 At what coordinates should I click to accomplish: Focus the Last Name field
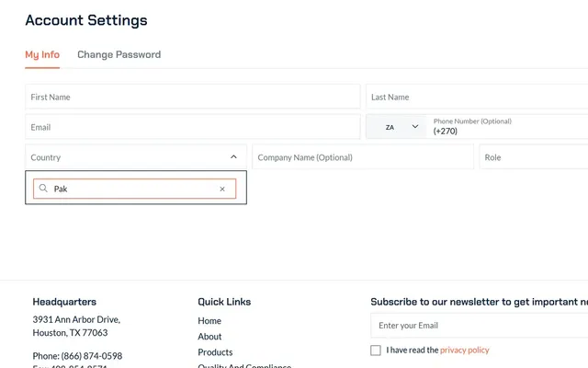[477, 97]
